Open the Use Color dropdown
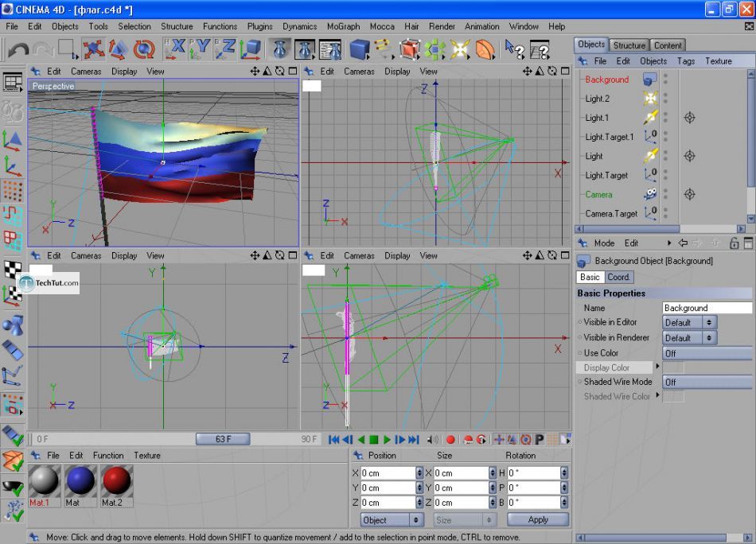 click(x=707, y=353)
